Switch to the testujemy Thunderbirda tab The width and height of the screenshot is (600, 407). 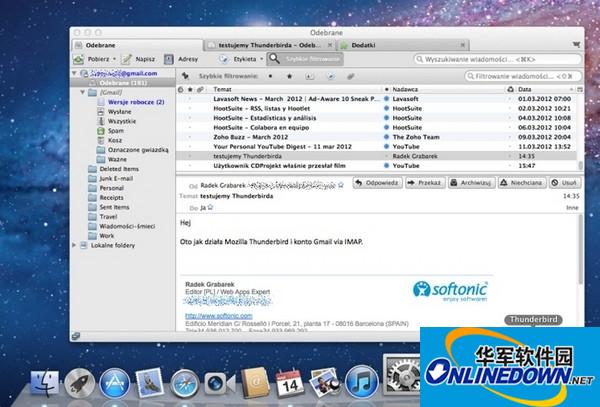click(x=269, y=45)
